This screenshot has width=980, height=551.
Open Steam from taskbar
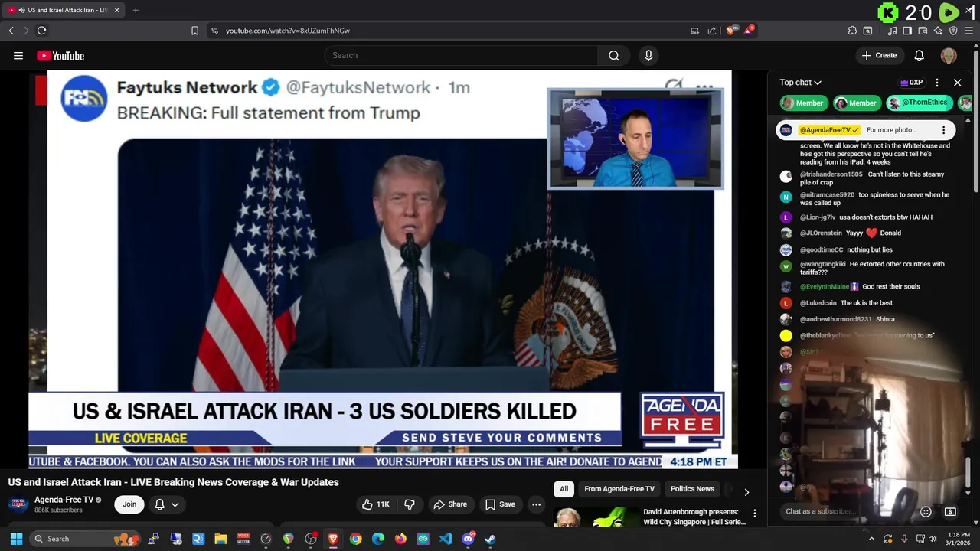[x=490, y=539]
